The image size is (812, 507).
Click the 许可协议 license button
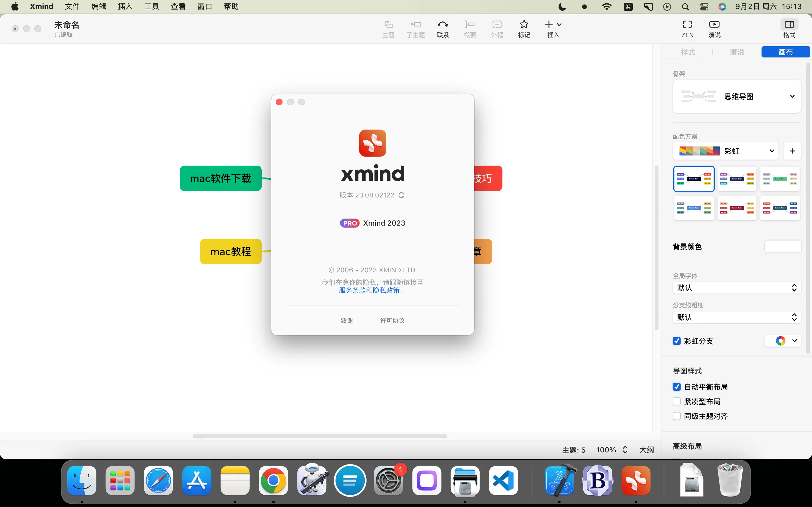pyautogui.click(x=392, y=321)
